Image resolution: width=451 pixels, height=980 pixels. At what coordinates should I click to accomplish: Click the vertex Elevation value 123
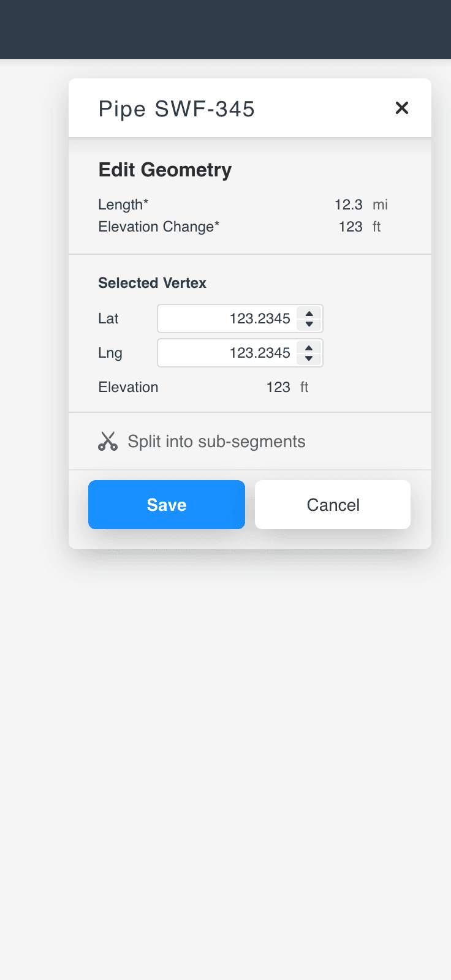point(278,387)
